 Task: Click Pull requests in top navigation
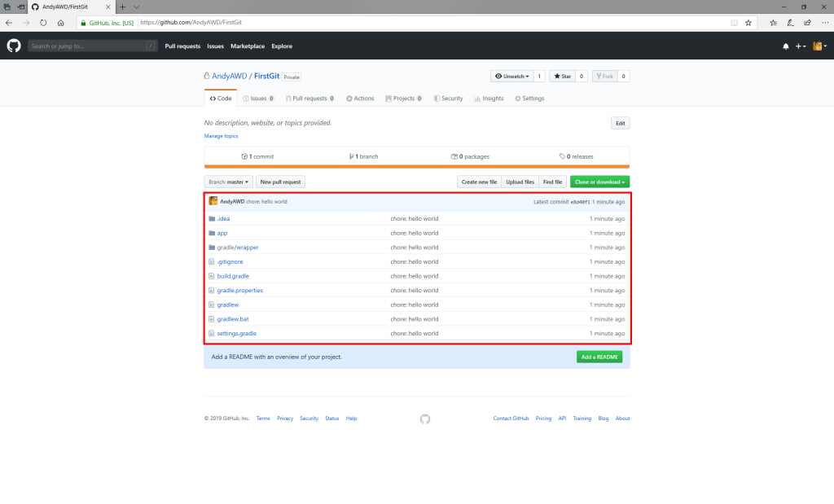(182, 46)
